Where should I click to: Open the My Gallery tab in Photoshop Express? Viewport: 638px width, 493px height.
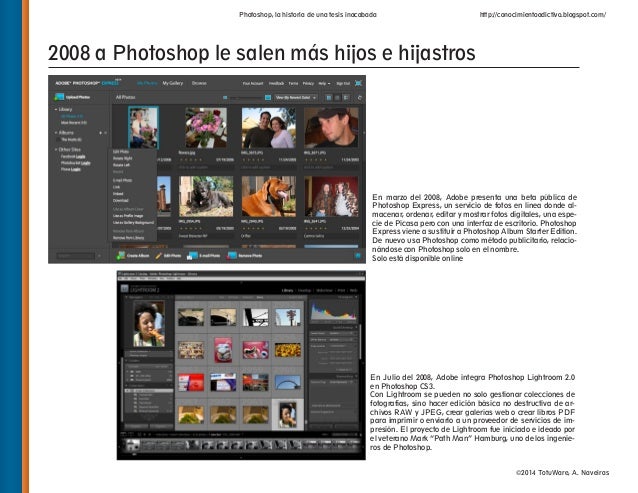[x=173, y=83]
